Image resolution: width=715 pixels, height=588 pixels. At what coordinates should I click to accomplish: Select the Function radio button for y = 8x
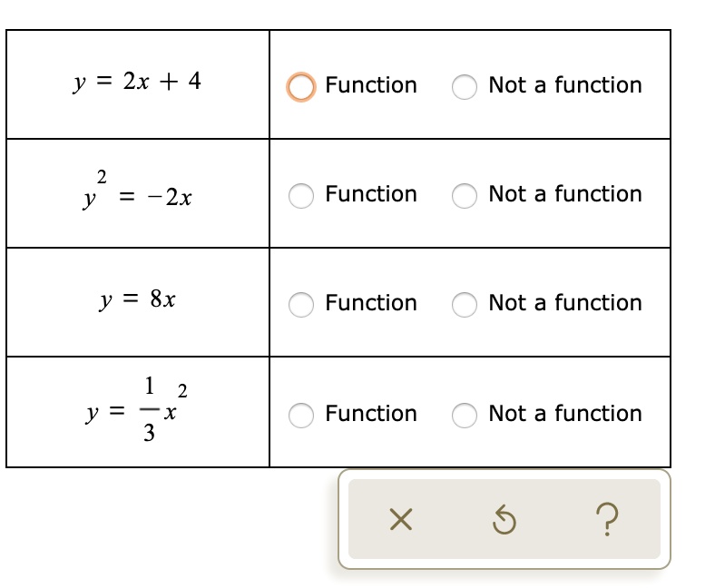point(301,304)
